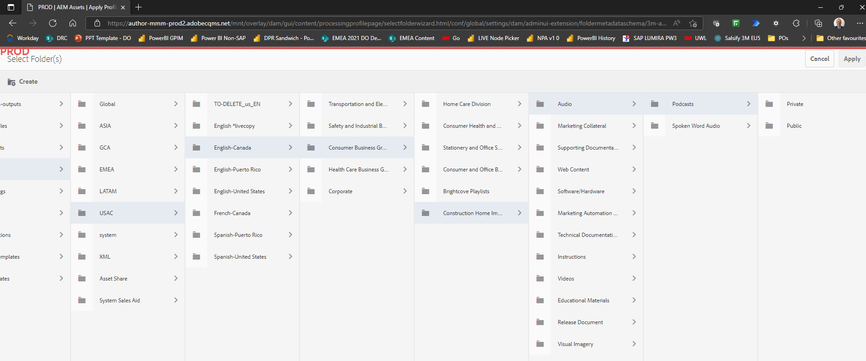Expand the French-Canada chevron

[290, 213]
